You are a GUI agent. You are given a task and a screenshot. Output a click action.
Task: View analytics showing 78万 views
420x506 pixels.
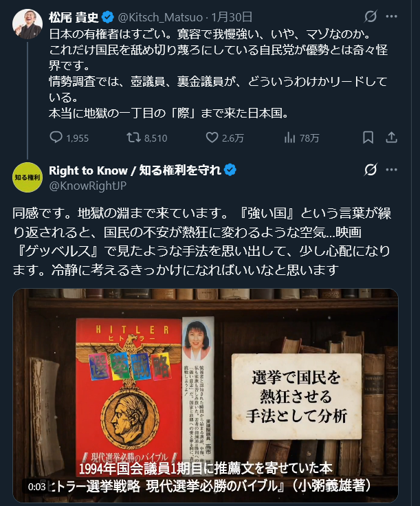click(x=301, y=137)
